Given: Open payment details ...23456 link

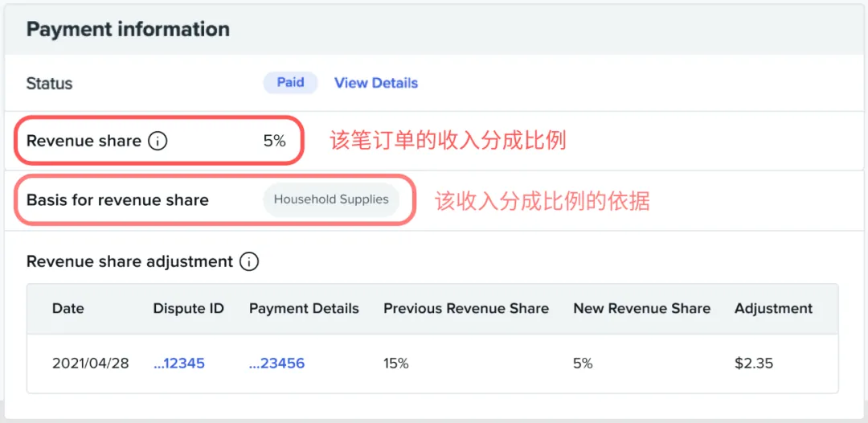Looking at the screenshot, I should (276, 363).
